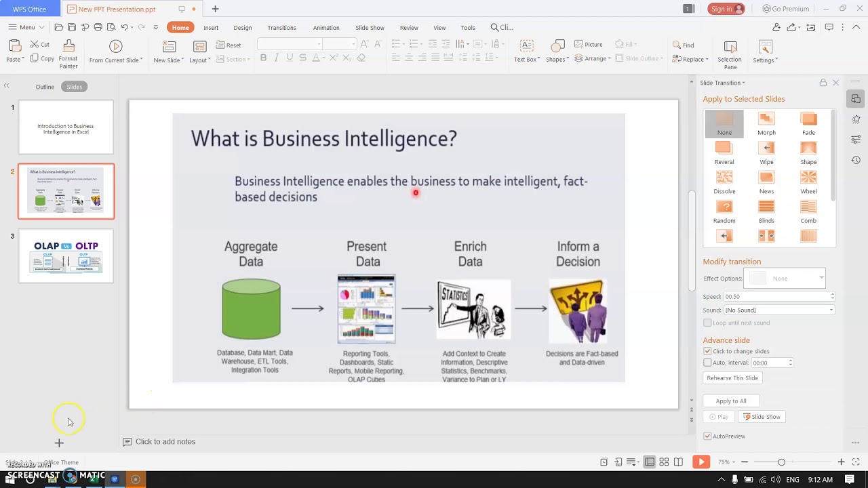
Task: Click Go Premium link
Action: (x=785, y=9)
